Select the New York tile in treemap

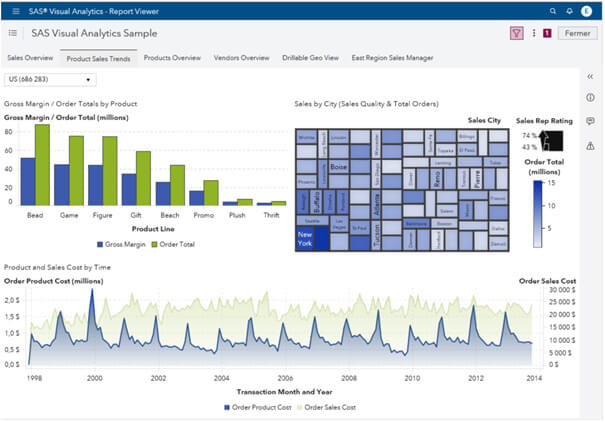click(306, 239)
